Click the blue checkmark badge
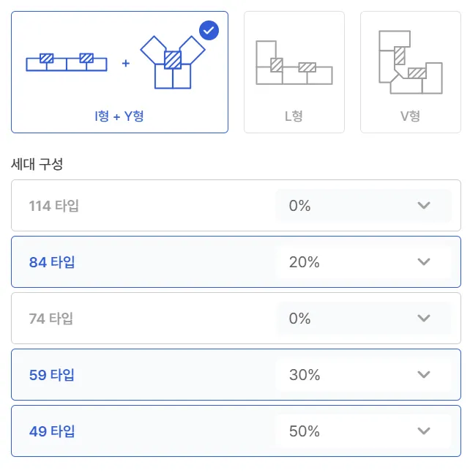470x476 pixels. [209, 31]
